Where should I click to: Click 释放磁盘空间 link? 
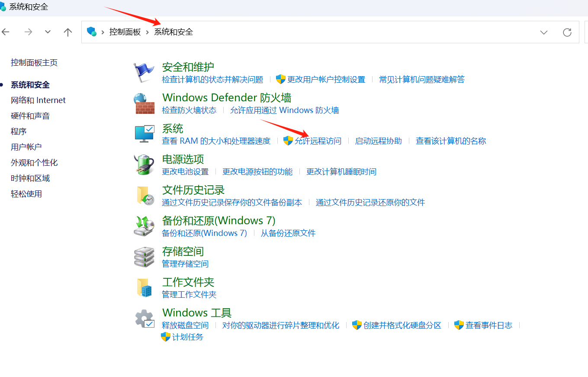point(185,325)
